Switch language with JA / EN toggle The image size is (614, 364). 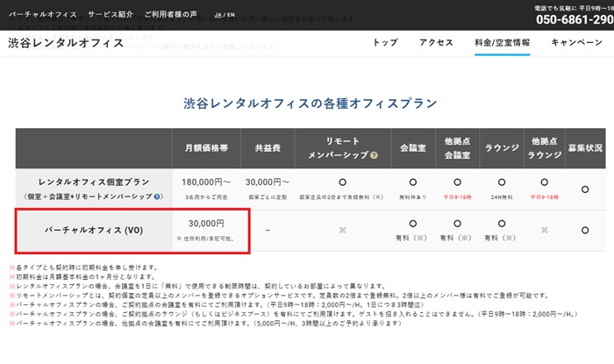(x=223, y=15)
